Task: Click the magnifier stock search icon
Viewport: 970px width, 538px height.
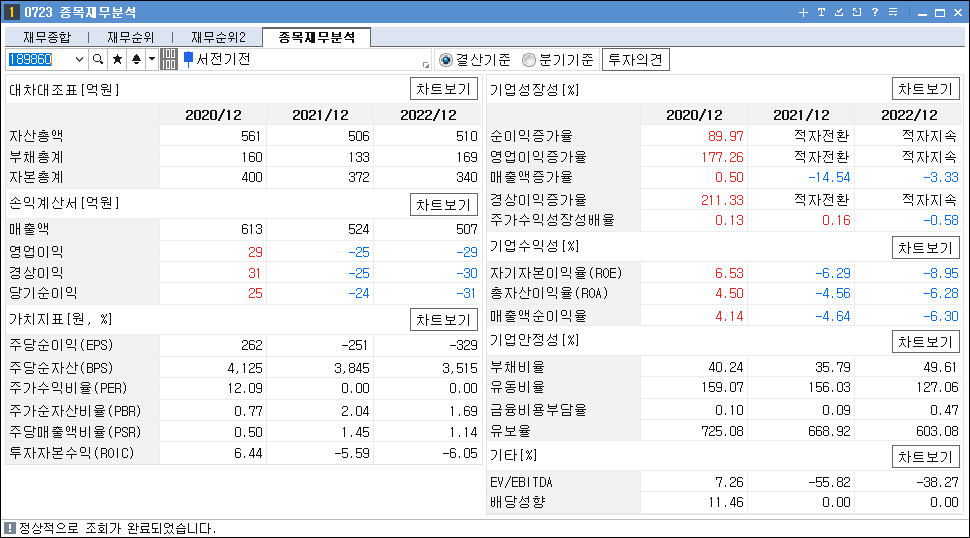Action: (98, 59)
